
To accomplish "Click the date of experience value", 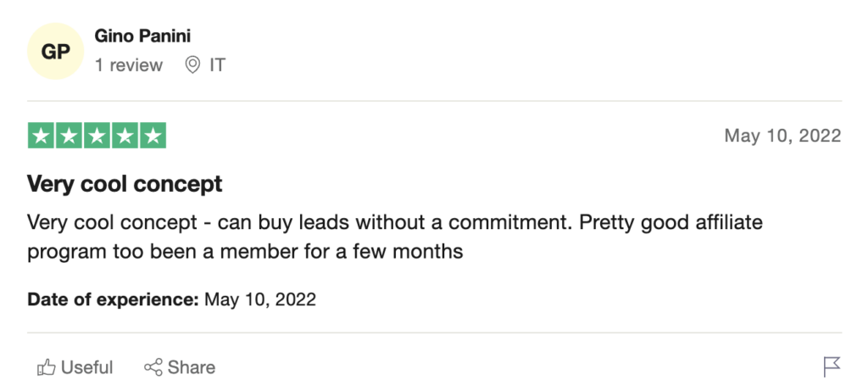I will (260, 299).
